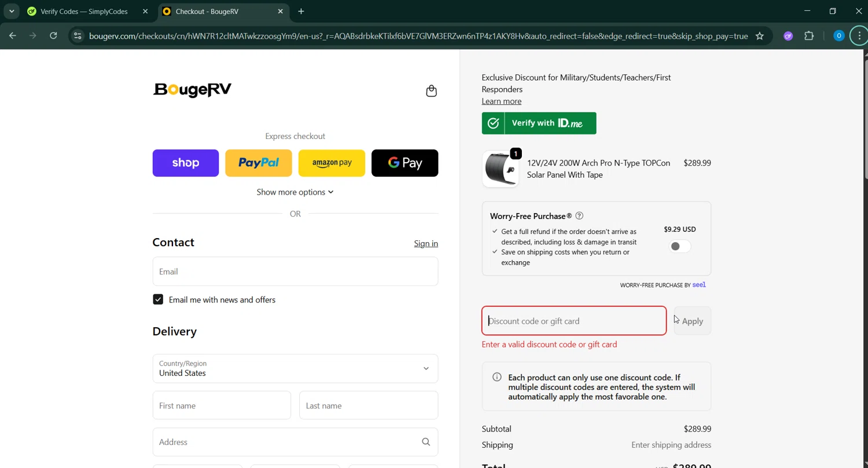The image size is (868, 468).
Task: Enable the Worry-Free Purchase toggle switch
Action: (679, 246)
